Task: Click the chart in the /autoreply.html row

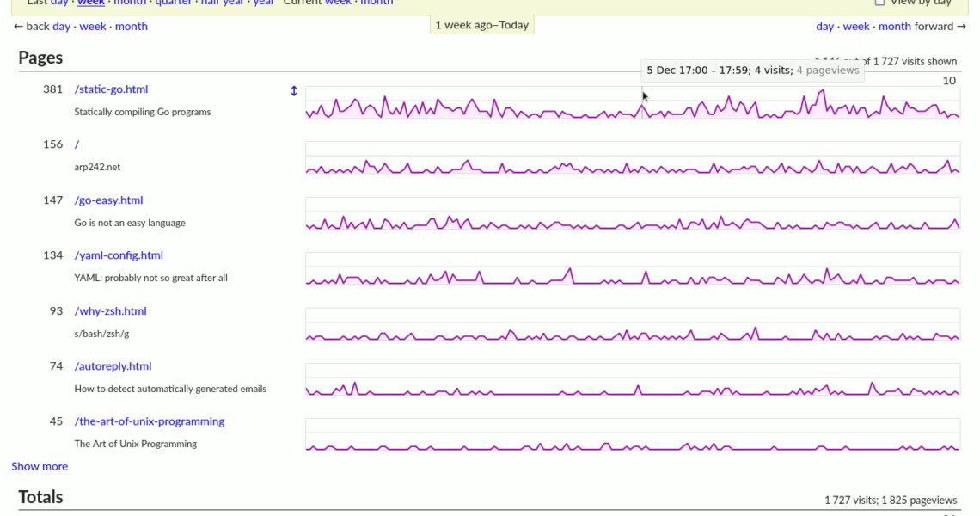Action: click(632, 380)
